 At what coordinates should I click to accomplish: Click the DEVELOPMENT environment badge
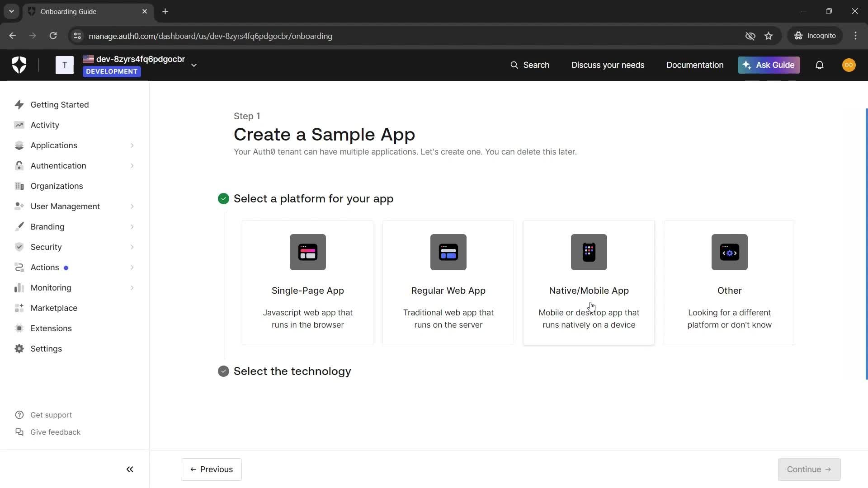[x=112, y=71]
